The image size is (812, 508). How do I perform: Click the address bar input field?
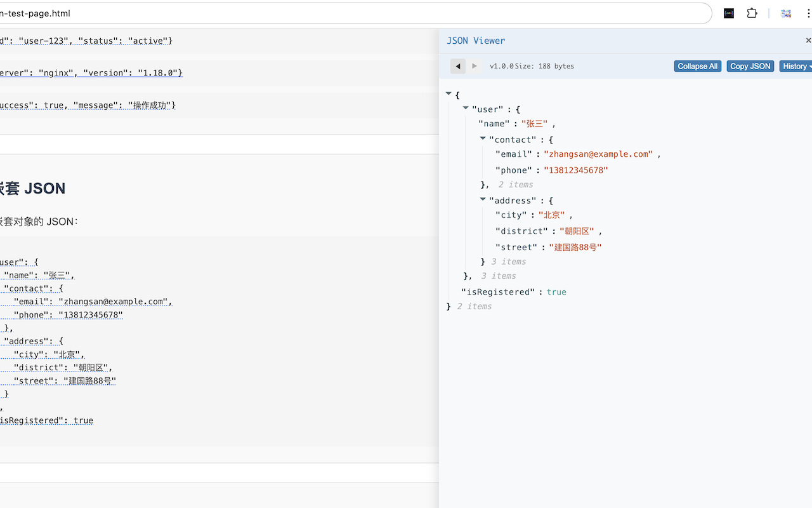355,13
